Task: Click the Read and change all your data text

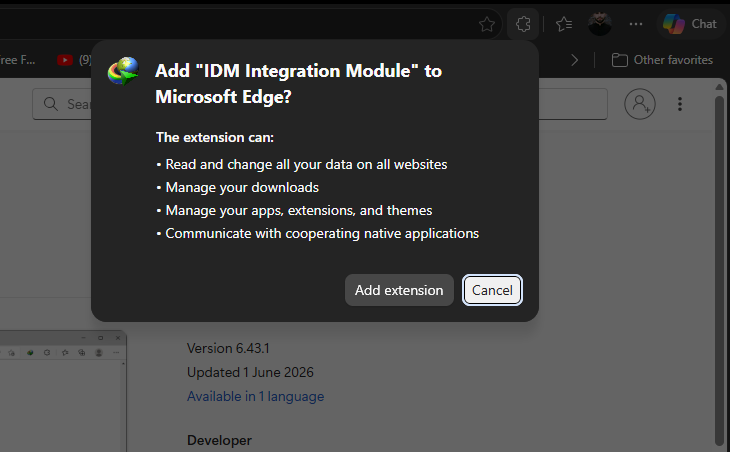Action: click(306, 164)
